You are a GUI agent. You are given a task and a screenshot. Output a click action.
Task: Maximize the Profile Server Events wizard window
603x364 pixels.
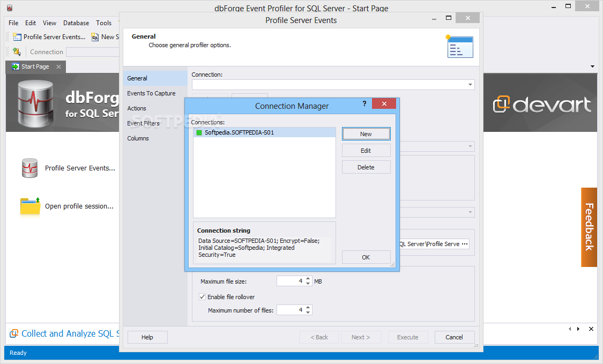[x=449, y=18]
